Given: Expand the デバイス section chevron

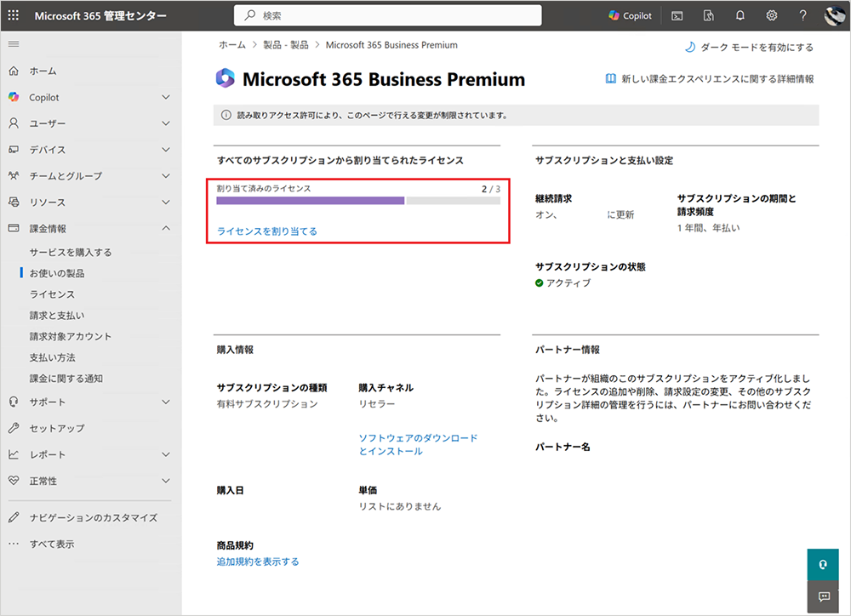Looking at the screenshot, I should (166, 149).
